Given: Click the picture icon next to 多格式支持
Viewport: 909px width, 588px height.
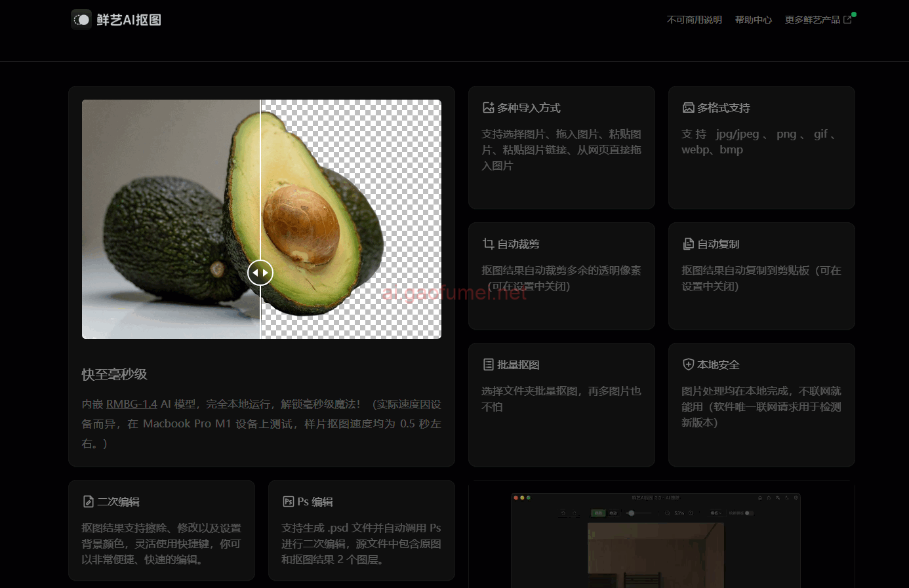Looking at the screenshot, I should (x=688, y=108).
